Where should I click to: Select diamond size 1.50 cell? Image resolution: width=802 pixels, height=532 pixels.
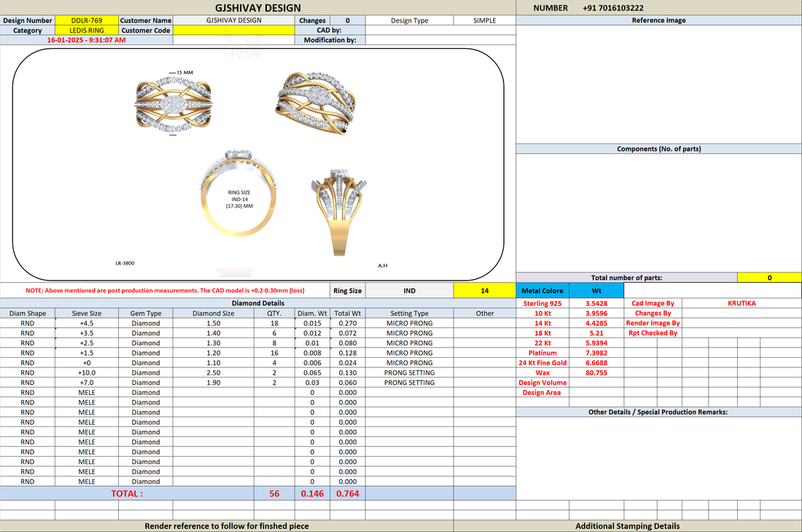tap(214, 323)
